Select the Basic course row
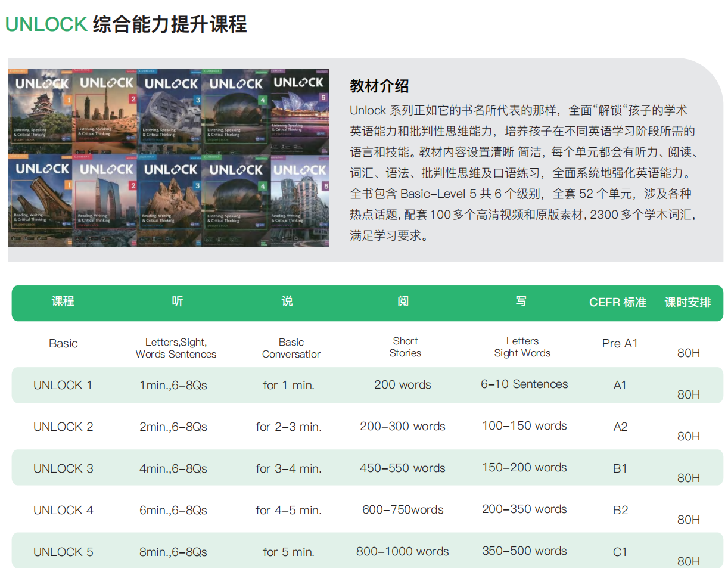The image size is (728, 578). click(63, 344)
